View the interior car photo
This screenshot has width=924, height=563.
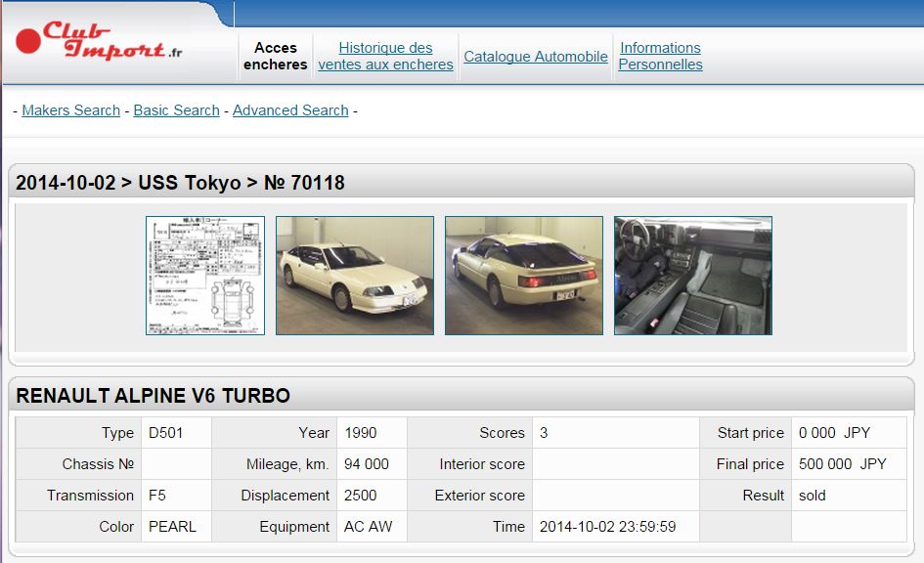point(693,276)
